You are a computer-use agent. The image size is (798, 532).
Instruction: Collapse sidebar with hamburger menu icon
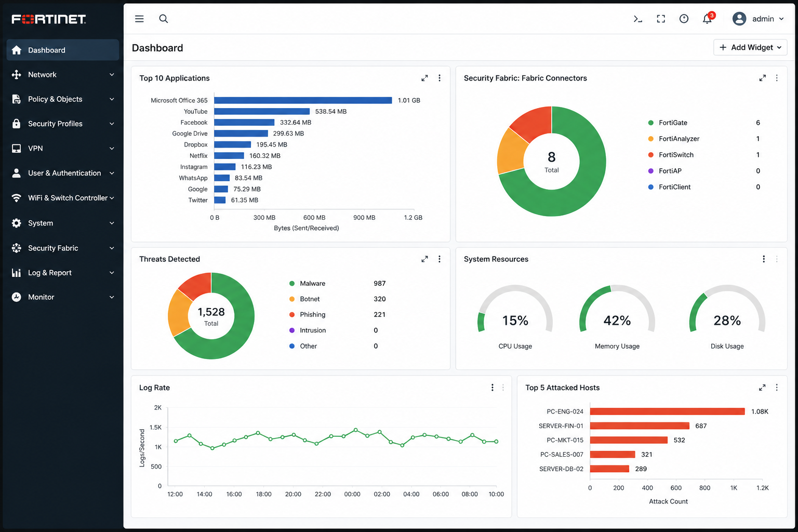click(x=139, y=19)
